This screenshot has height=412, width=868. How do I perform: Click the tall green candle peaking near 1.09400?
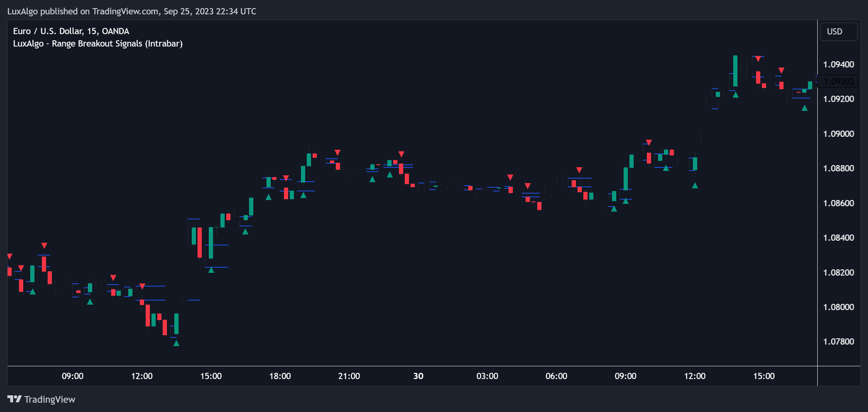pos(735,71)
